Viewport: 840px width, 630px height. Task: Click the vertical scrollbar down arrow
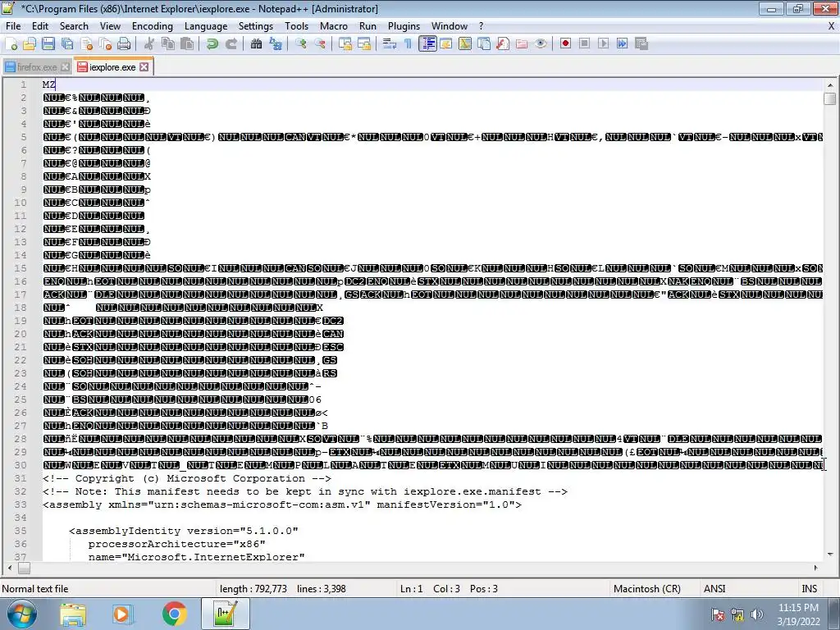(830, 555)
